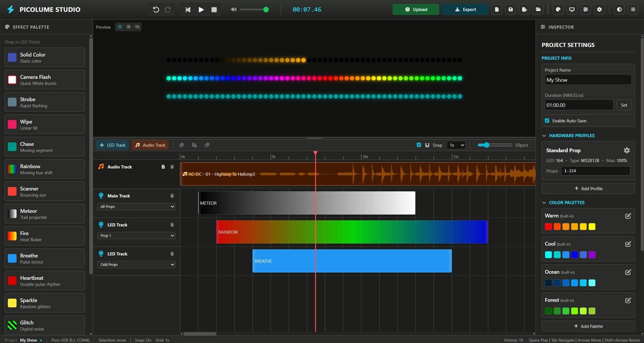Adjust the timeline zoom slider
The height and width of the screenshot is (343, 644).
point(495,145)
